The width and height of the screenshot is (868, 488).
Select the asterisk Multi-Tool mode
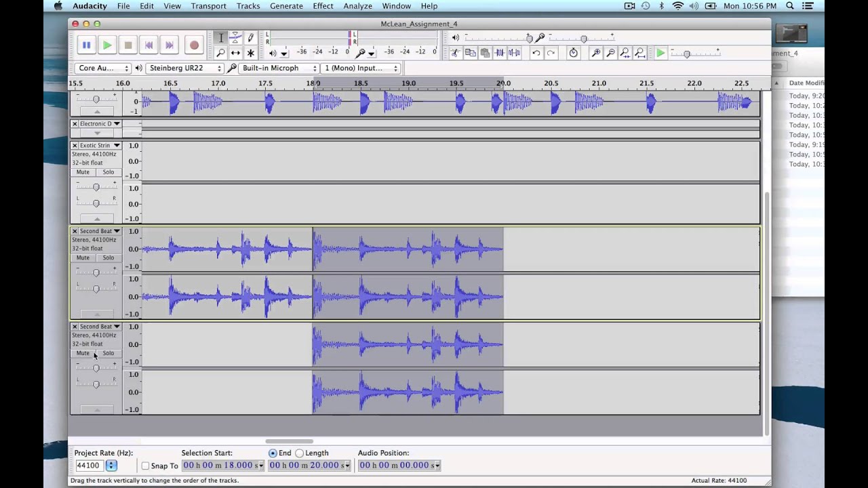tap(250, 53)
